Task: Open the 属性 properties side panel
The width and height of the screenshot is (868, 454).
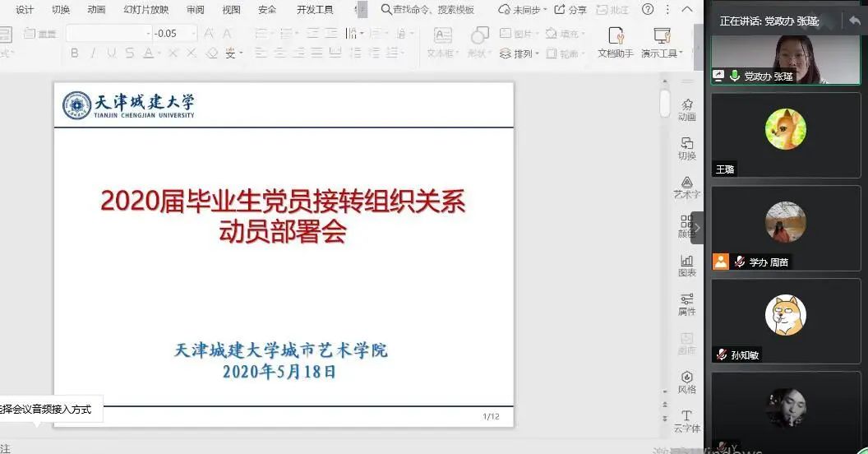Action: pyautogui.click(x=686, y=303)
